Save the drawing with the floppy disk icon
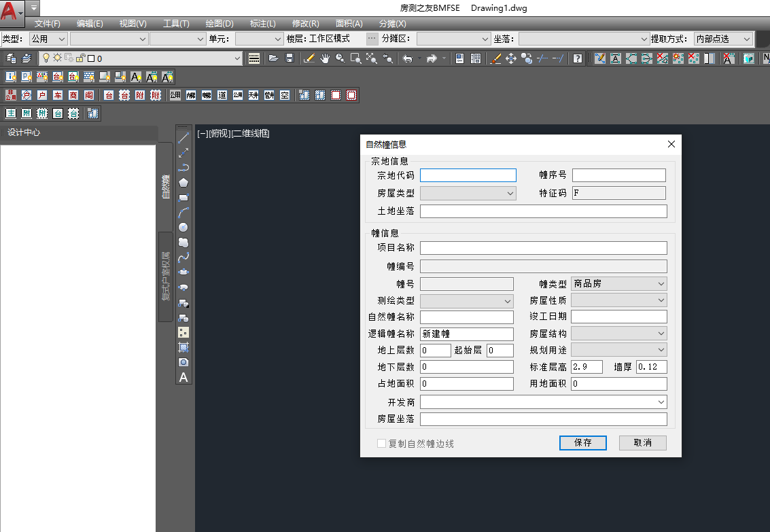Viewport: 770px width, 532px height. coord(290,58)
